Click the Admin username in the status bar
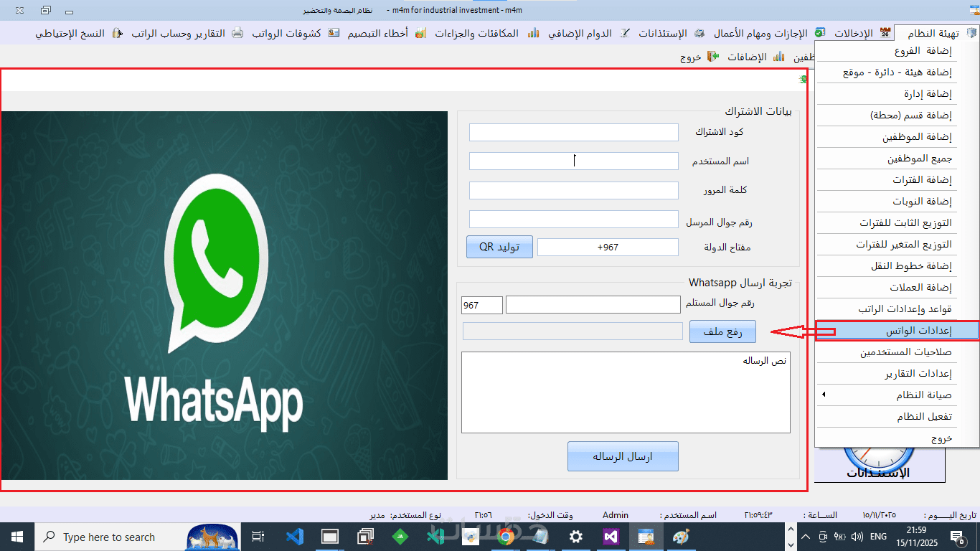The height and width of the screenshot is (551, 980). (616, 515)
